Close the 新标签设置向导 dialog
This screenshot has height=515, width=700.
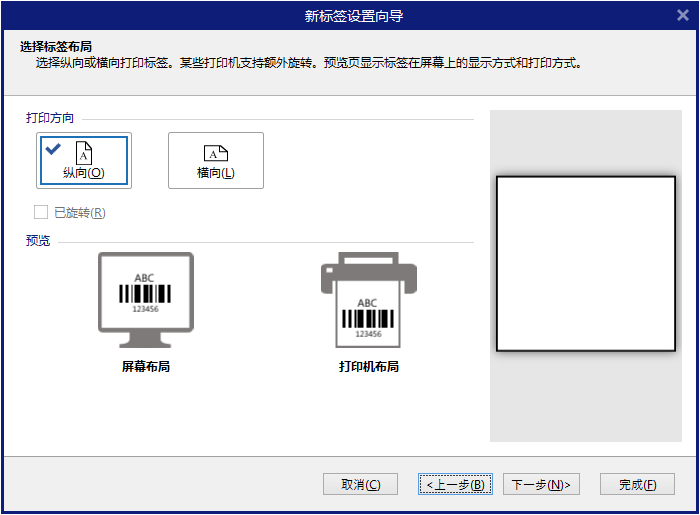point(682,15)
